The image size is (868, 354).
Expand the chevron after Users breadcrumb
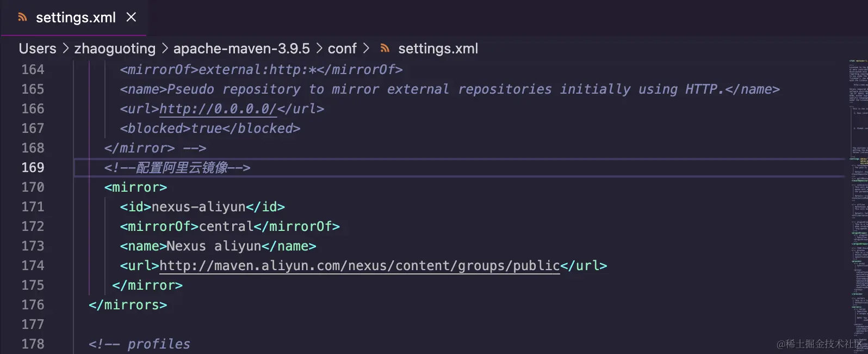tap(65, 48)
